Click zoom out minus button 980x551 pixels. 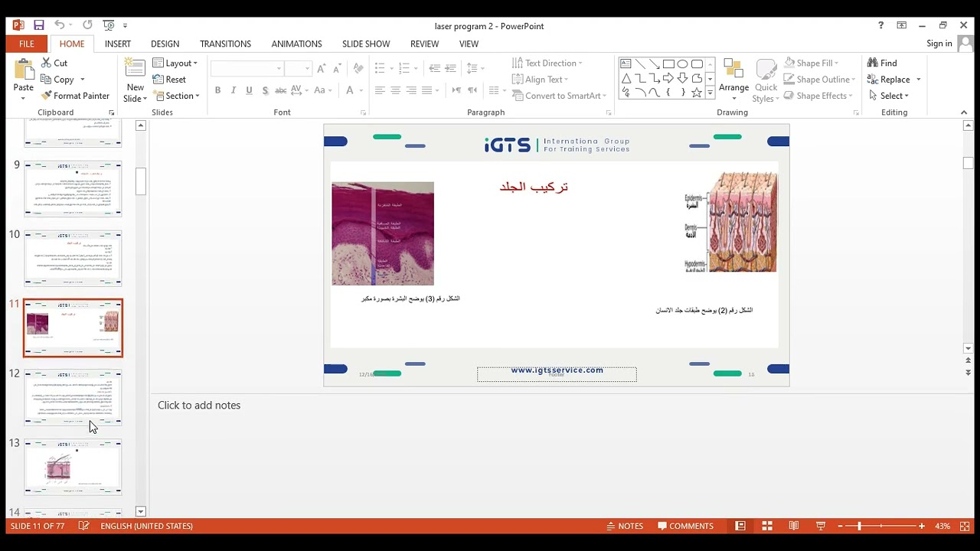click(x=840, y=526)
